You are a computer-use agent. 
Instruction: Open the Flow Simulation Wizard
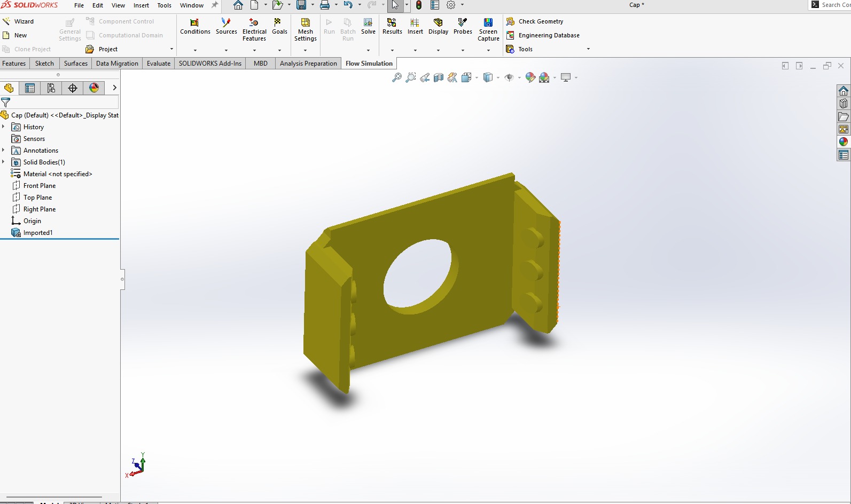click(18, 21)
